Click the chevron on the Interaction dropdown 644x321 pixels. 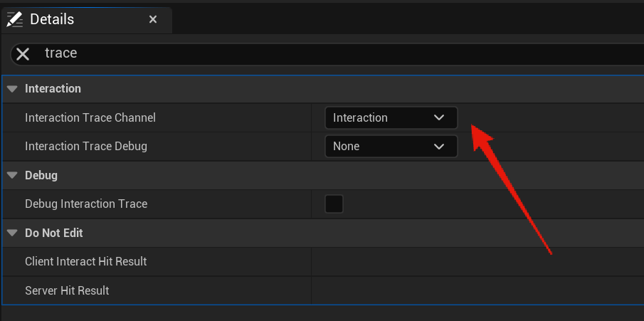(439, 117)
